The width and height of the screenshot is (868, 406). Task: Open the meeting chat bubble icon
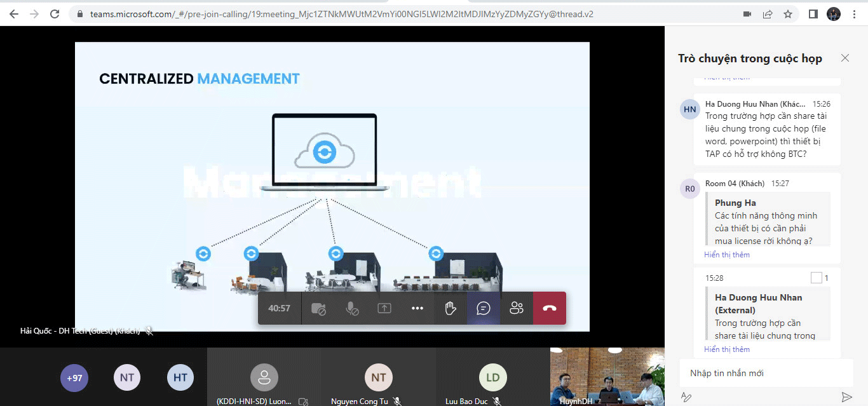tap(484, 308)
